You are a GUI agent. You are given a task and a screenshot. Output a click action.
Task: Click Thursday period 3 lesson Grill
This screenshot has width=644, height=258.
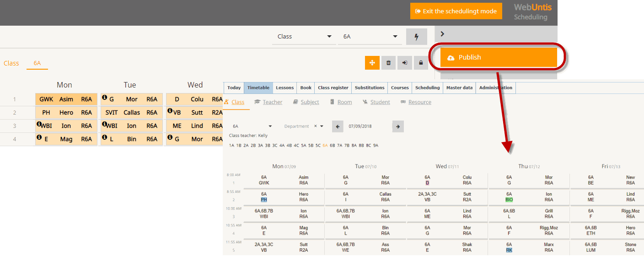pyautogui.click(x=529, y=214)
